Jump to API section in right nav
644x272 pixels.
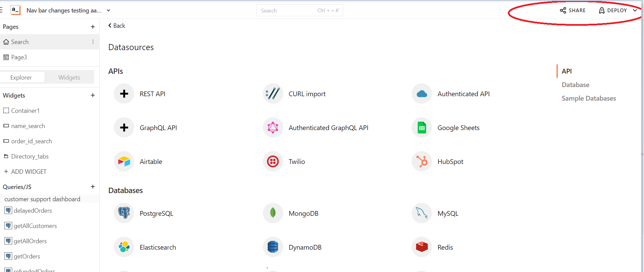tap(567, 71)
